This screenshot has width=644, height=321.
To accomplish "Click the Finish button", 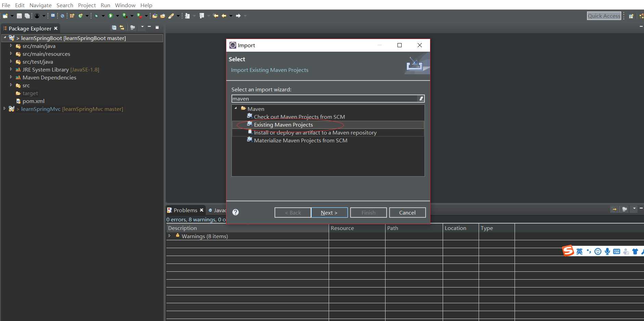I will [368, 213].
